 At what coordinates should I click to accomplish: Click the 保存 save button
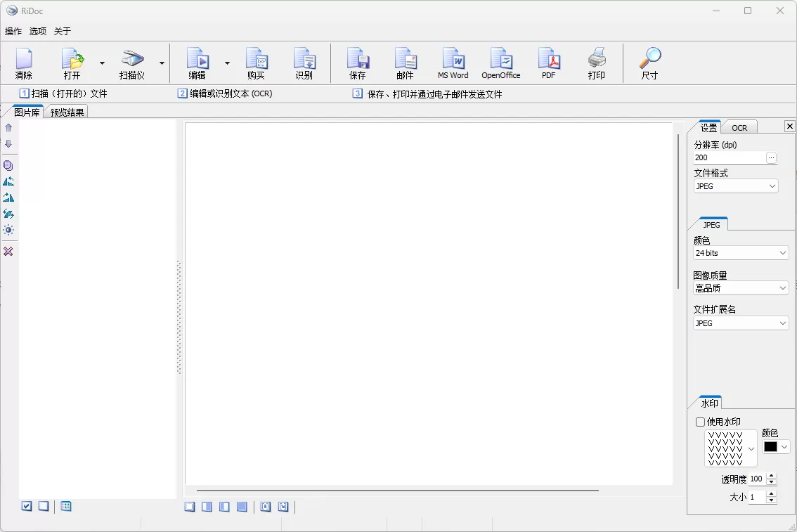click(358, 62)
